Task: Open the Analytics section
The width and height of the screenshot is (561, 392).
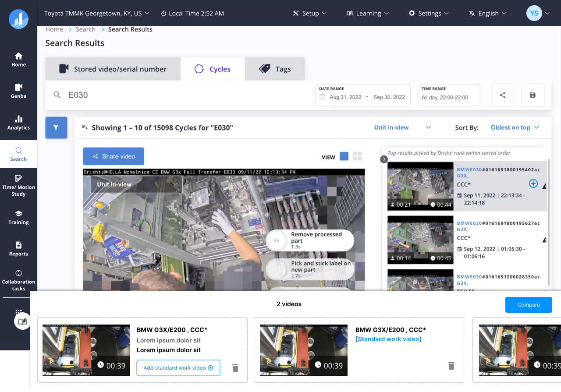Action: coord(18,123)
